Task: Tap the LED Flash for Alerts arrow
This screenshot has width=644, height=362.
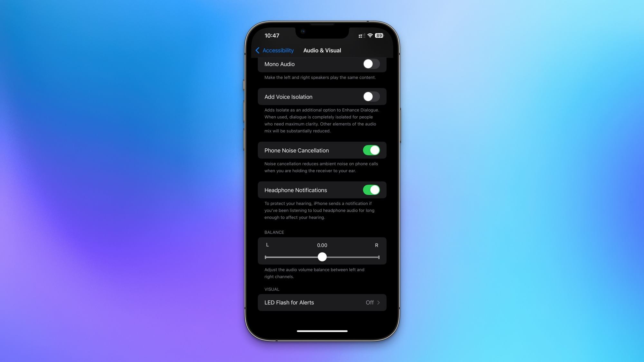Action: [x=379, y=302]
